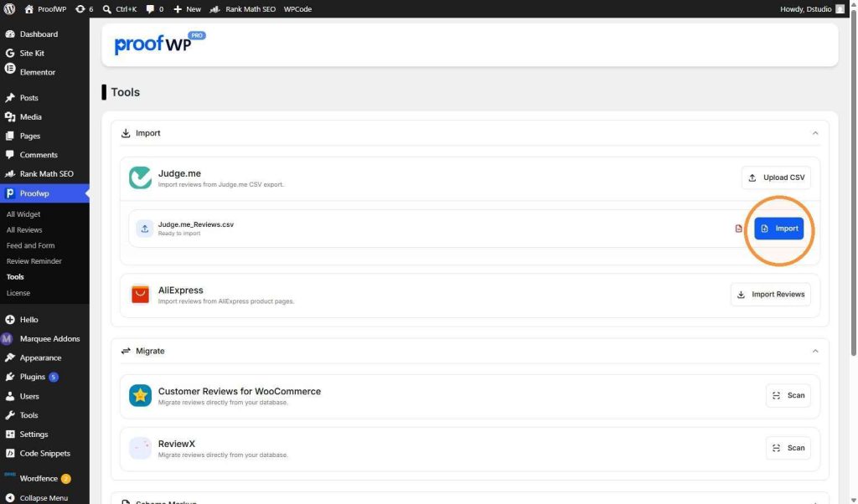Remove the Judge.me_Reviews.csv file using red icon
Image resolution: width=858 pixels, height=504 pixels.
tap(739, 229)
